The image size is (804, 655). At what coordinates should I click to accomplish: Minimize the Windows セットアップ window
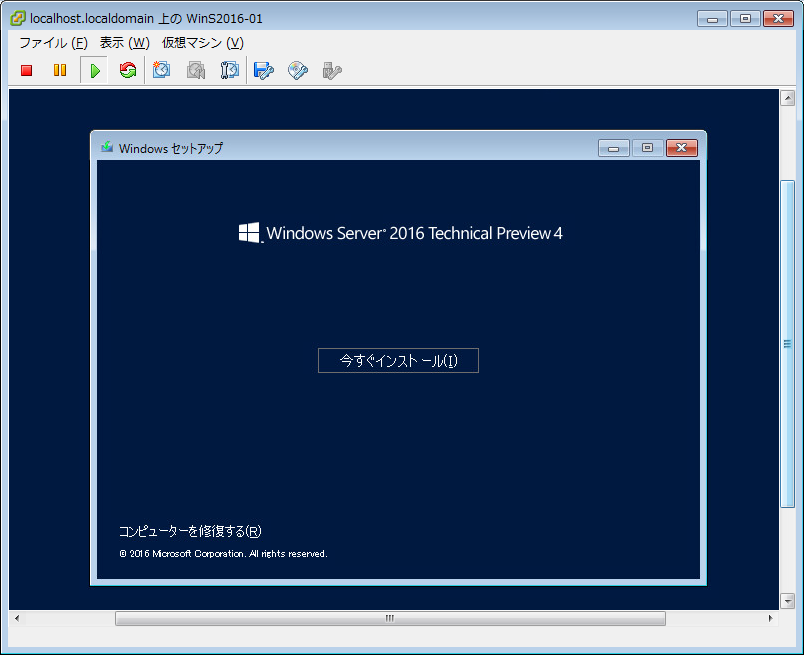tap(614, 148)
